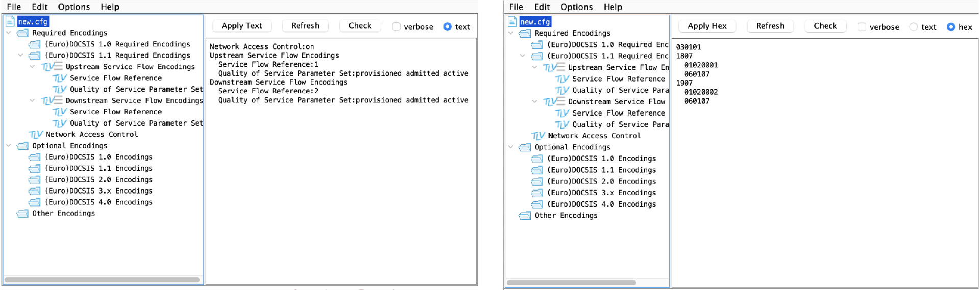
Task: Click DOCSIS 1.1 Required Encodings folder icon, left window
Action: coord(35,56)
